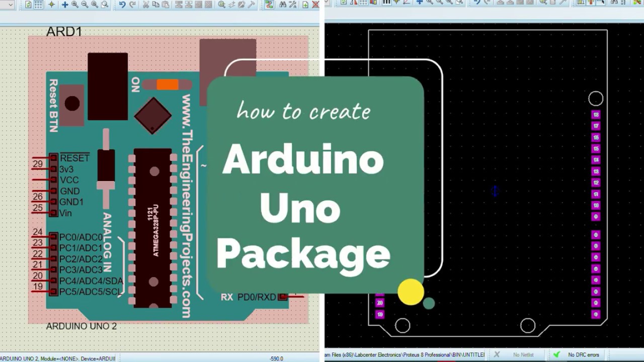The width and height of the screenshot is (644, 362).
Task: Click the Vin pin label on the Arduino
Action: coord(65,213)
